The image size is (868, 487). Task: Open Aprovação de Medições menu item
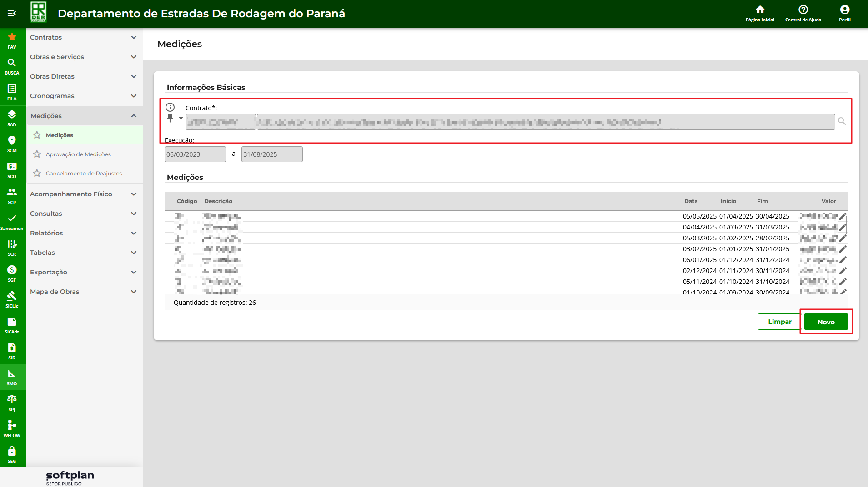(78, 154)
